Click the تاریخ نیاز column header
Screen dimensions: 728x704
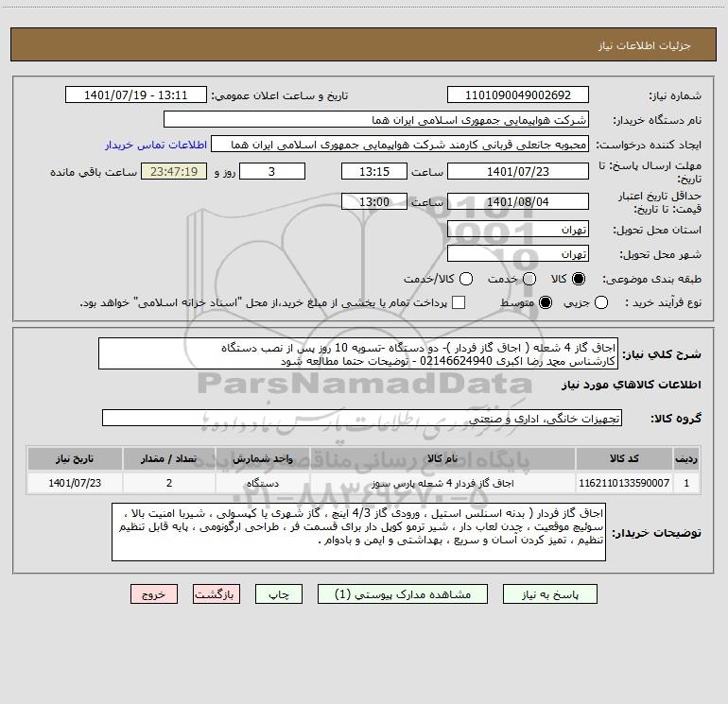coord(75,458)
